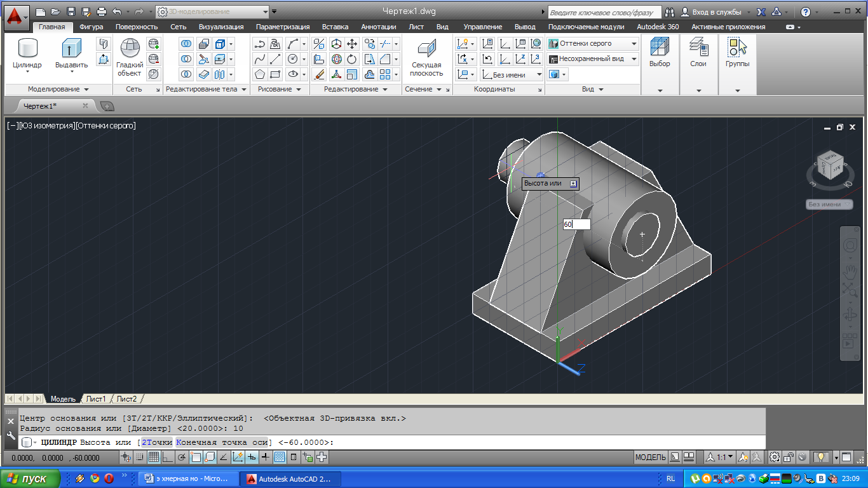This screenshot has width=868, height=488.
Task: Click the Help question mark icon
Action: [x=805, y=11]
